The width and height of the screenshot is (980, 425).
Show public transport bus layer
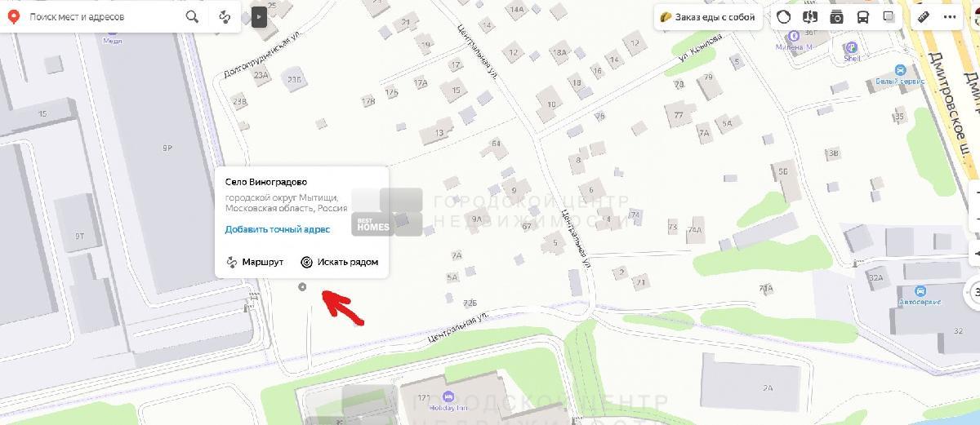862,16
